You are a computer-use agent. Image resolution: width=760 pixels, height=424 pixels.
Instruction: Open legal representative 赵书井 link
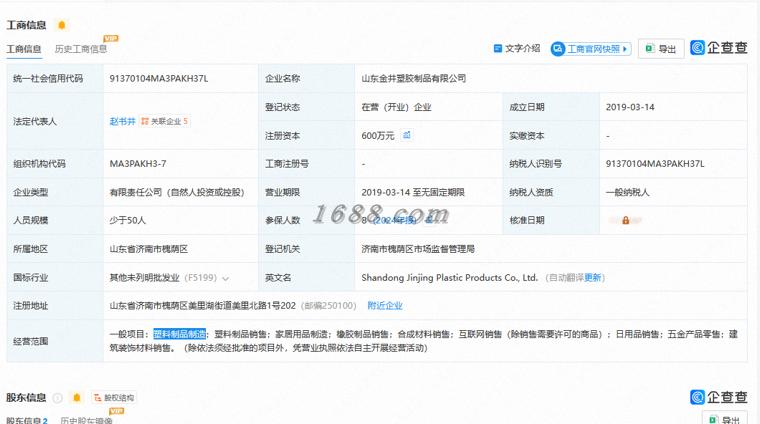click(x=122, y=121)
